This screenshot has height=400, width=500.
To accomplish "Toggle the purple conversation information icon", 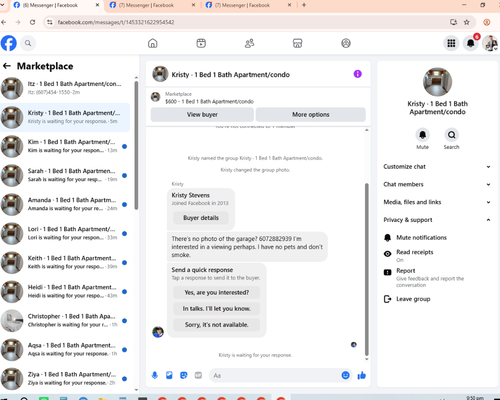I will tap(358, 74).
